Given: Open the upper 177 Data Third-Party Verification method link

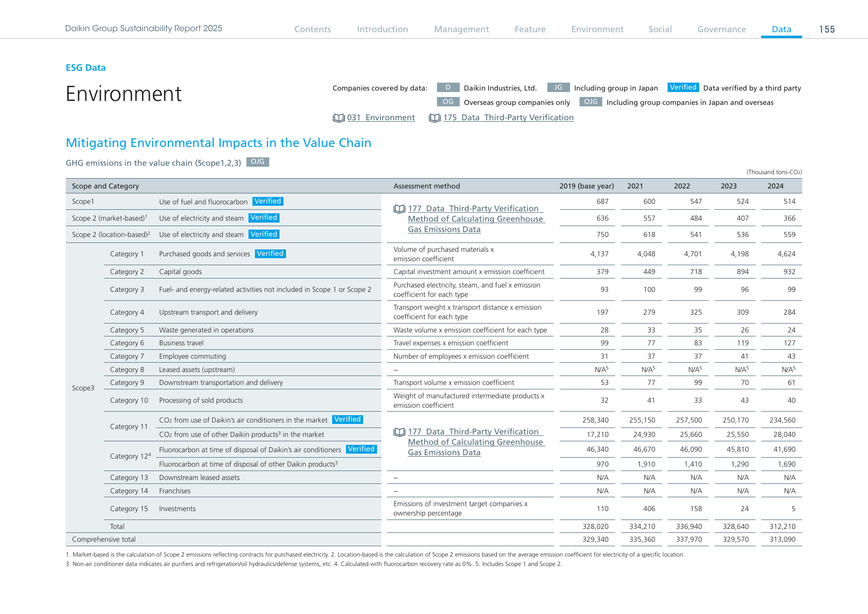Looking at the screenshot, I should [x=475, y=219].
